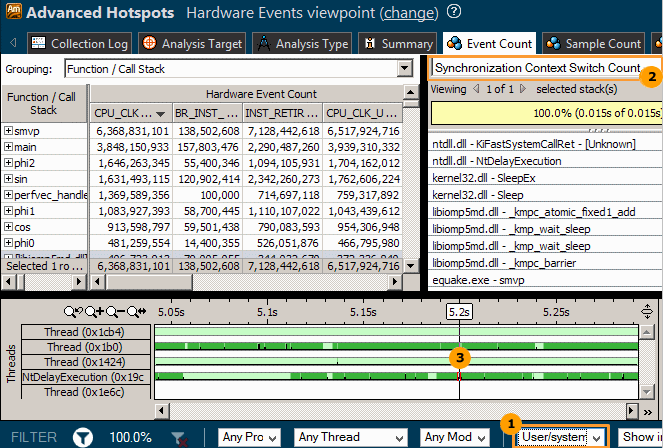Click the zoom in timeline icon
The image size is (663, 448).
99,312
